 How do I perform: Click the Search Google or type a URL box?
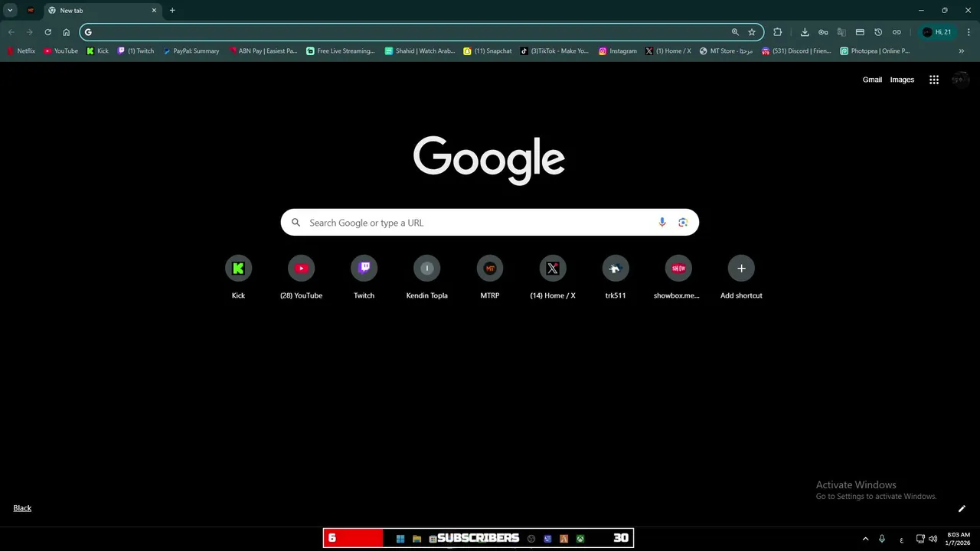click(x=490, y=223)
